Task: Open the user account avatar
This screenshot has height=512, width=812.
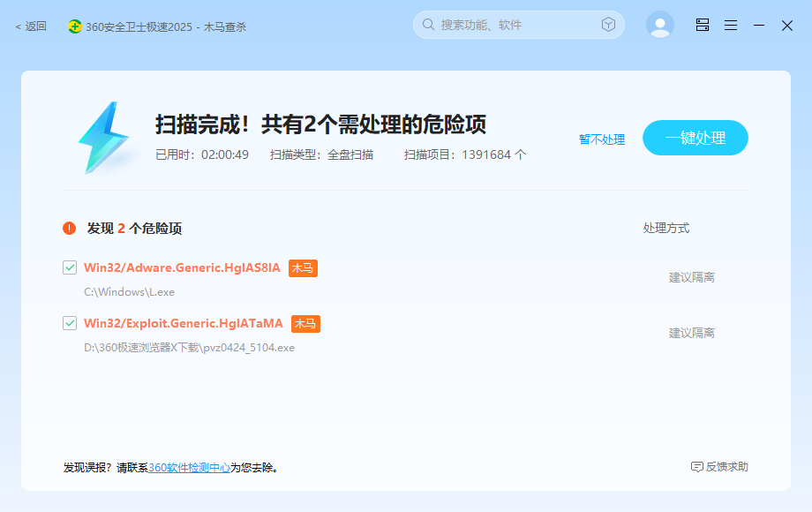Action: point(660,25)
